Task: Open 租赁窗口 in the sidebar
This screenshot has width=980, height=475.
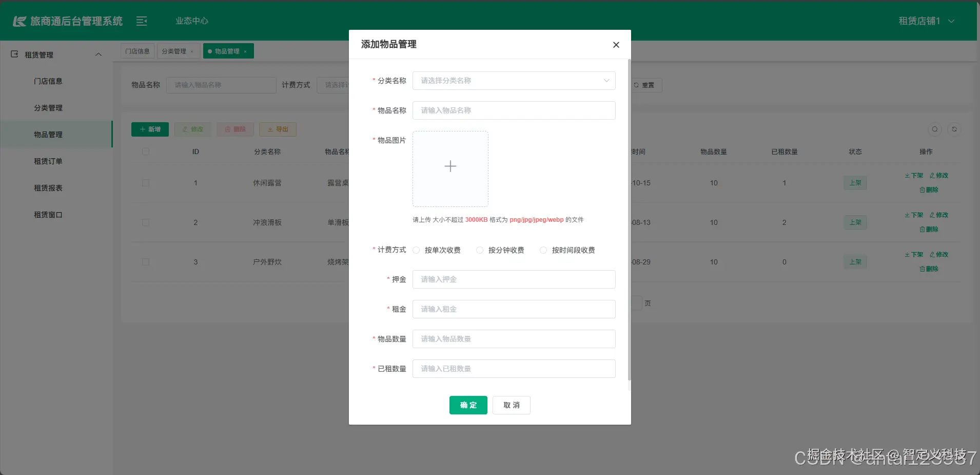Action: tap(48, 215)
